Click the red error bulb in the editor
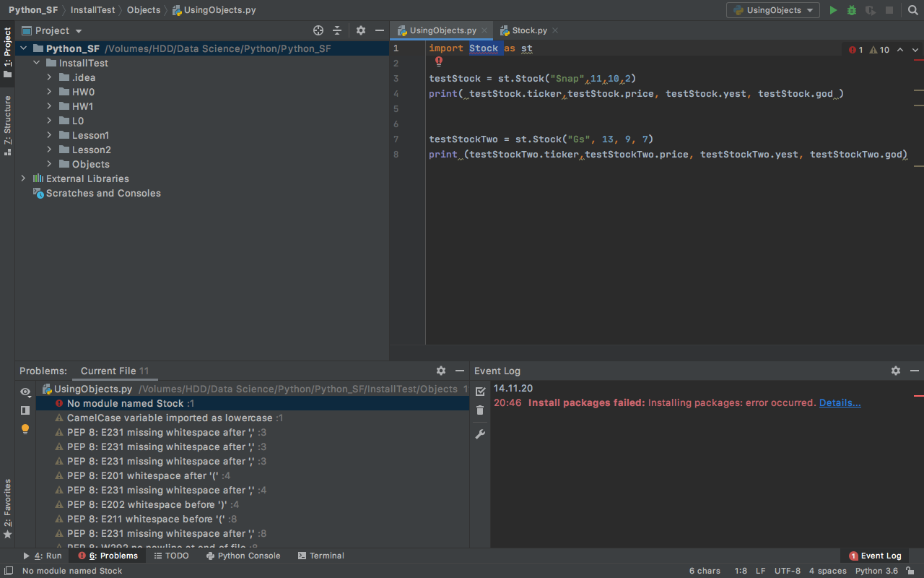Screen dimensions: 924x578 (x=439, y=62)
